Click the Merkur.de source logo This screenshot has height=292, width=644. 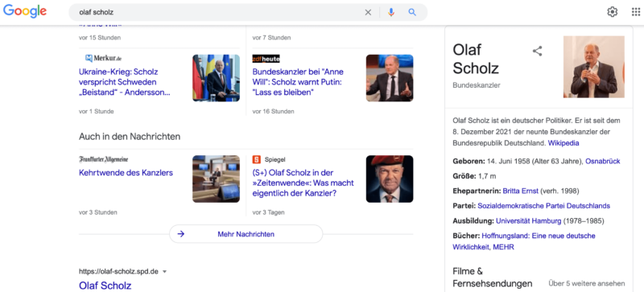(104, 58)
